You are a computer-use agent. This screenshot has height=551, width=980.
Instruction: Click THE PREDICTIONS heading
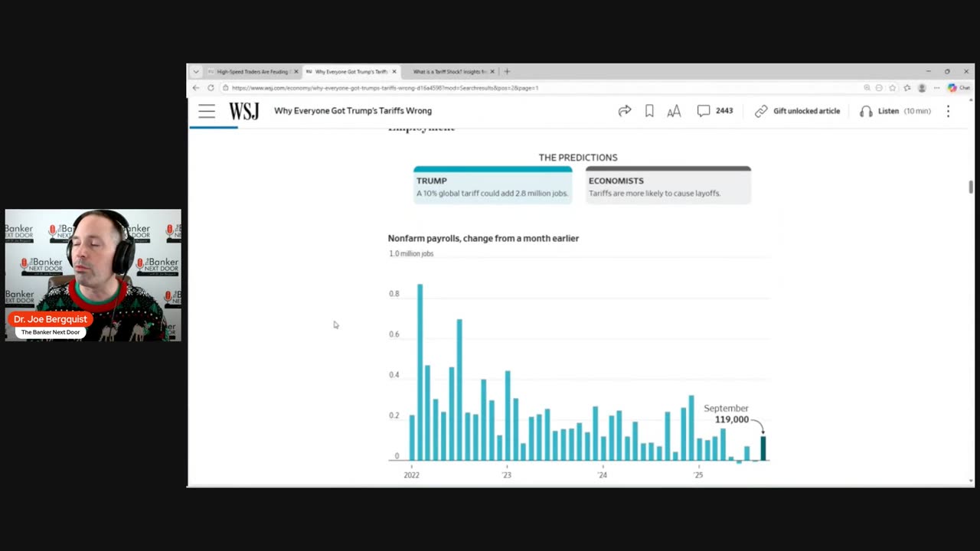click(x=578, y=158)
